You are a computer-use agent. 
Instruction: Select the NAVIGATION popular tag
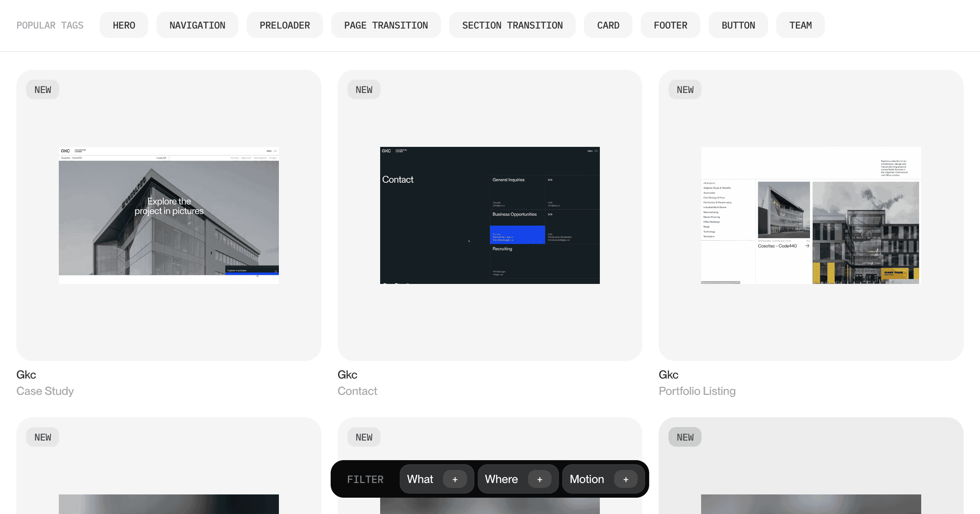pos(197,25)
